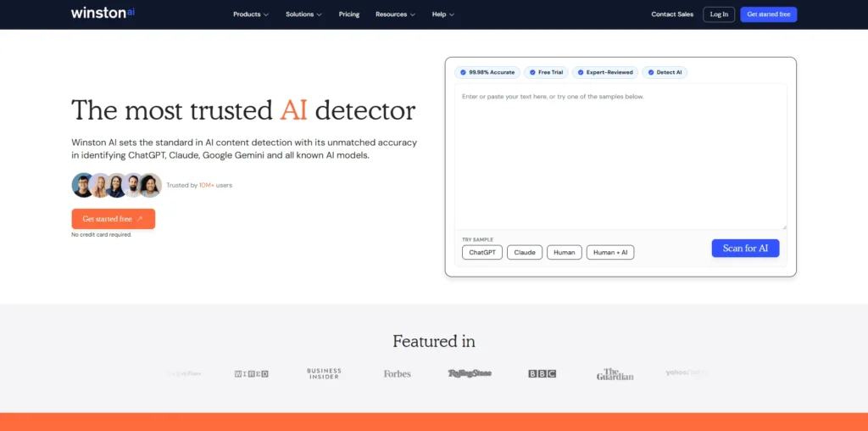Go to the Pricing page

tap(348, 14)
